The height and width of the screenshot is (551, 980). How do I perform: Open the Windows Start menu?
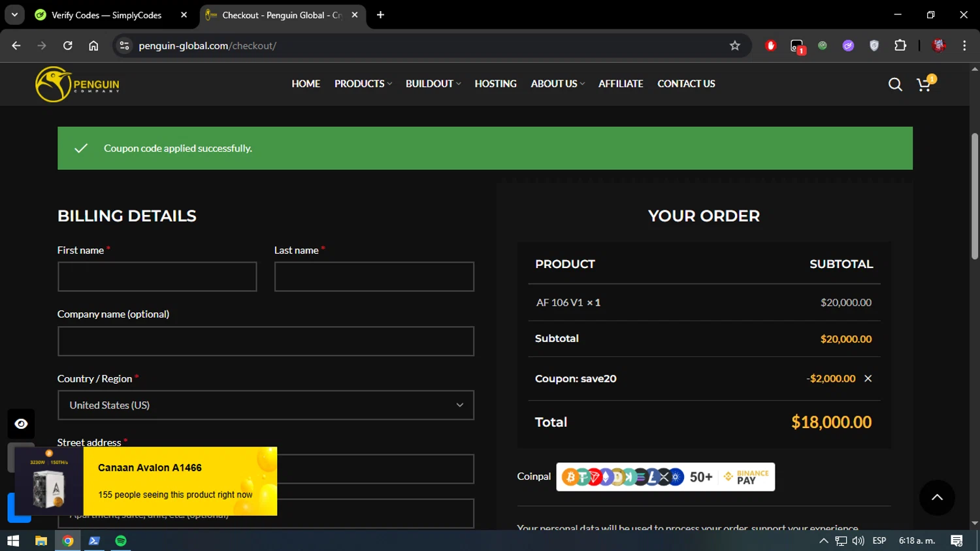[13, 541]
